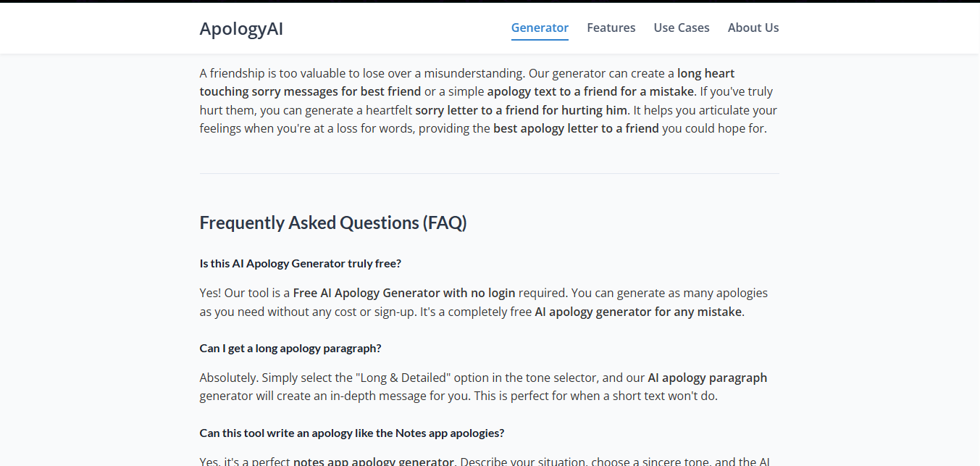Viewport: 980px width, 466px height.
Task: Click bold phrase 'apology text to a friend for a mistake'
Action: point(590,91)
